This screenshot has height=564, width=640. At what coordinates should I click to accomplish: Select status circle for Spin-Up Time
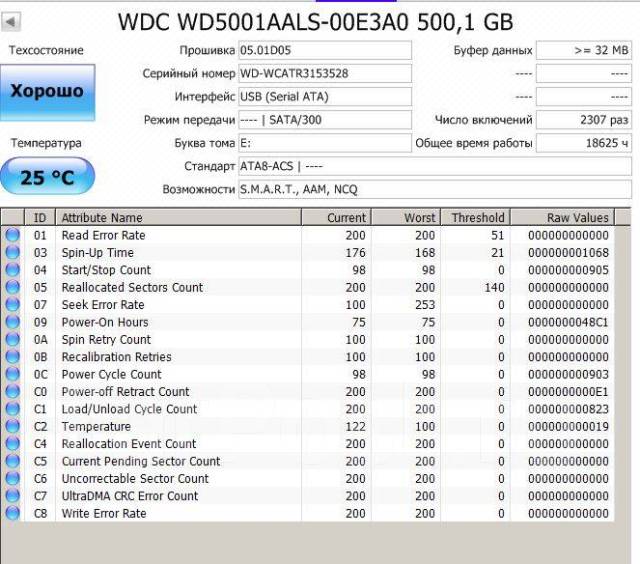(13, 253)
